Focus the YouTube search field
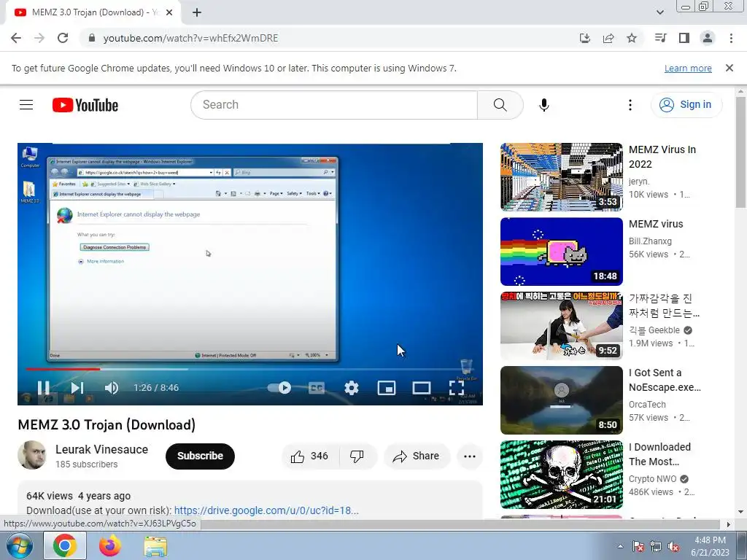Viewport: 747px width, 560px height. pyautogui.click(x=334, y=105)
